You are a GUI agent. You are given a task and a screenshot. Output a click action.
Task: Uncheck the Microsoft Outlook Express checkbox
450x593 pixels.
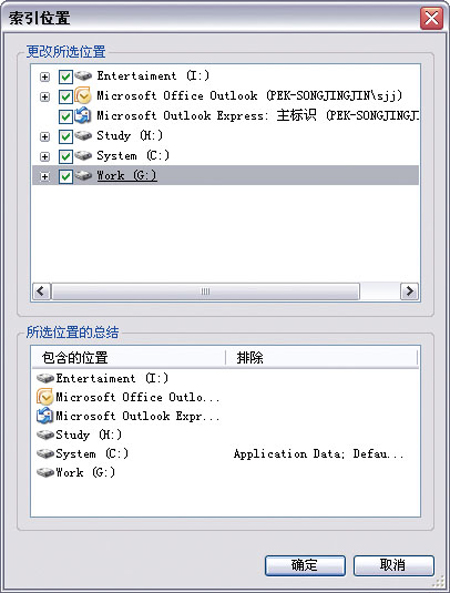[x=65, y=116]
